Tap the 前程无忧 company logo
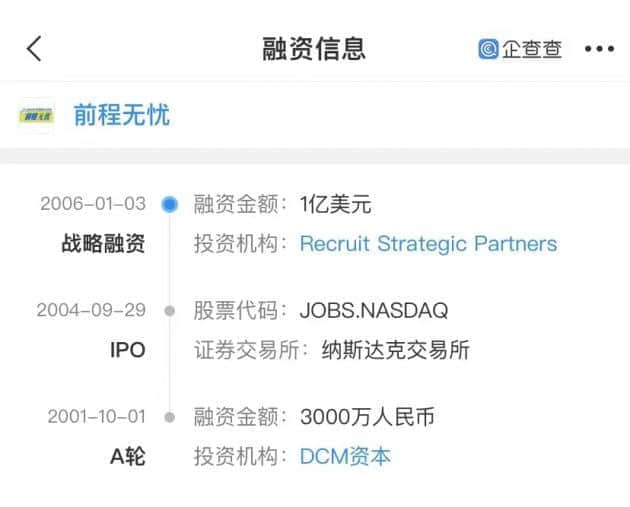The width and height of the screenshot is (630, 507). pos(37,115)
